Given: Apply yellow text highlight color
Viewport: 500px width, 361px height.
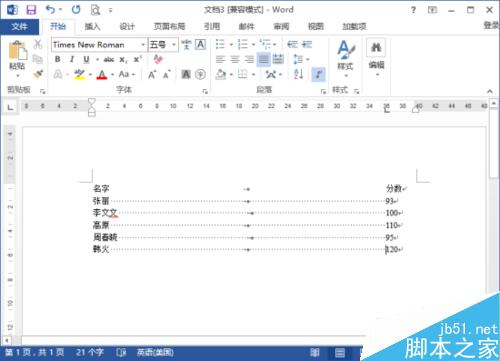Looking at the screenshot, I should (x=80, y=74).
